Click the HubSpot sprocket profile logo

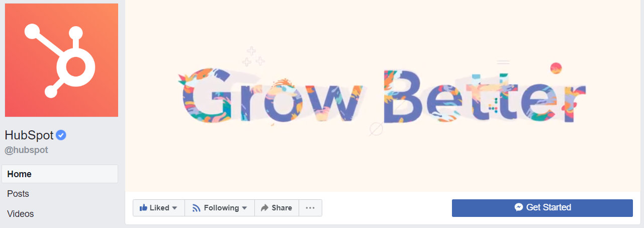tap(61, 60)
